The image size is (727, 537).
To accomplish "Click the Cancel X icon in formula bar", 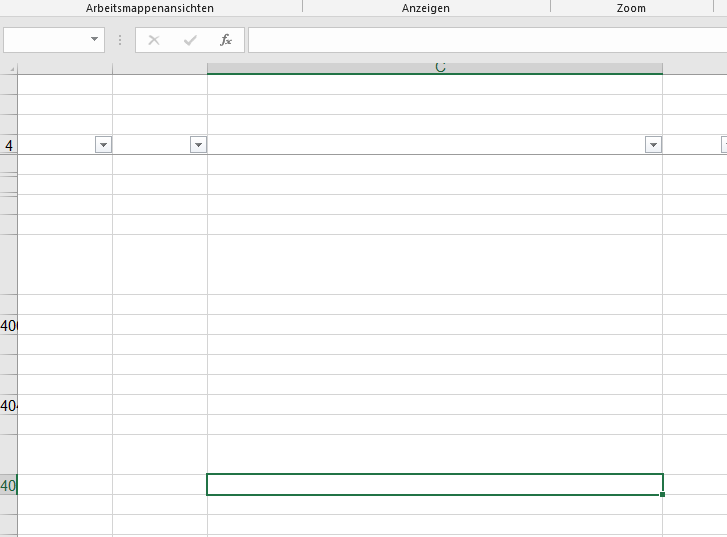I will [154, 40].
